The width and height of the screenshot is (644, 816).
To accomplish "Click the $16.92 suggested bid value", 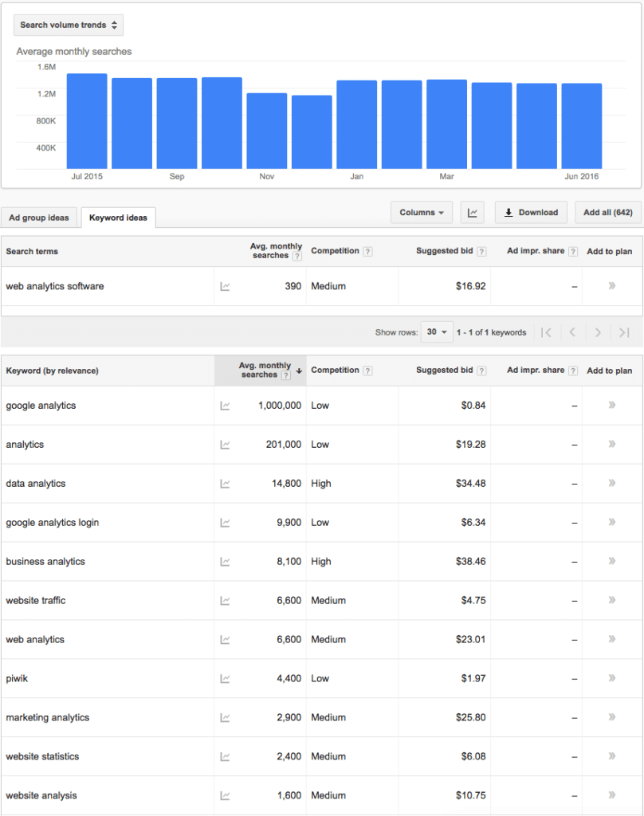I will (470, 286).
